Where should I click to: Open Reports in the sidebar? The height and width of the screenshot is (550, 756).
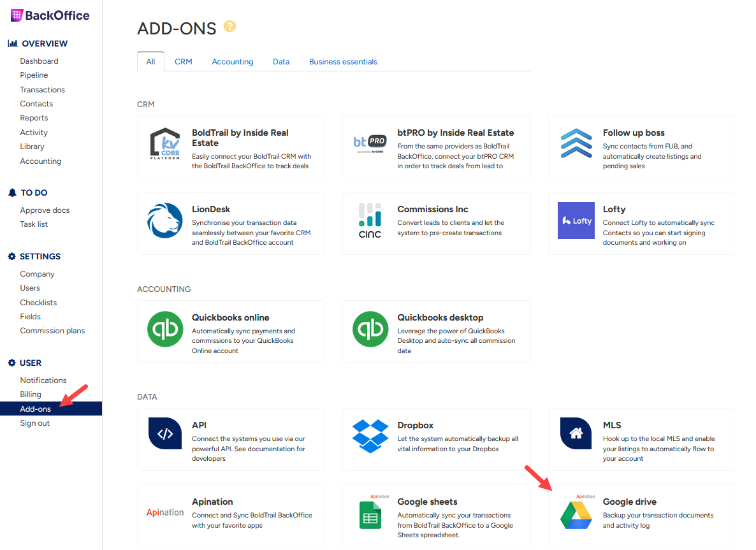pos(34,118)
